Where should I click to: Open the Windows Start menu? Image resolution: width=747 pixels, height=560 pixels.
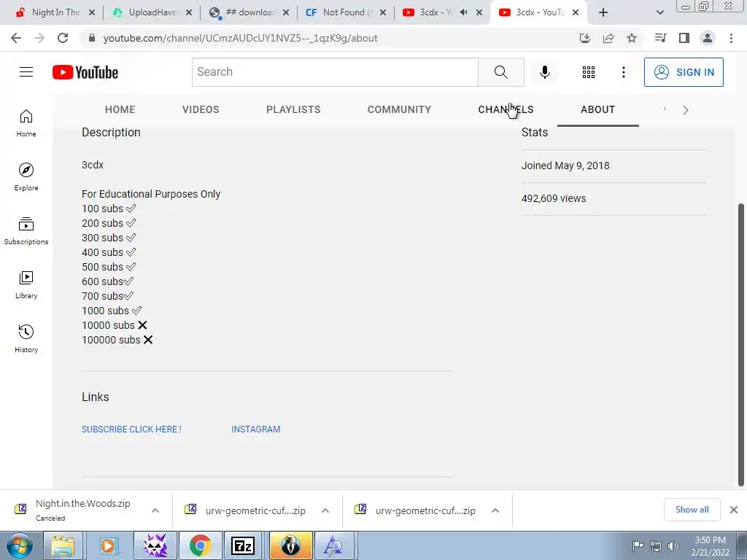coord(19,545)
